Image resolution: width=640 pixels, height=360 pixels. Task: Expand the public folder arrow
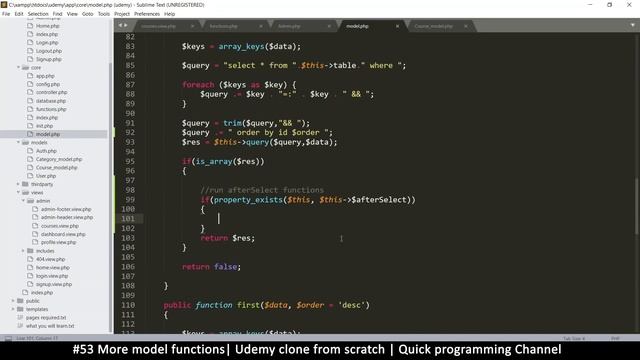click(13, 301)
